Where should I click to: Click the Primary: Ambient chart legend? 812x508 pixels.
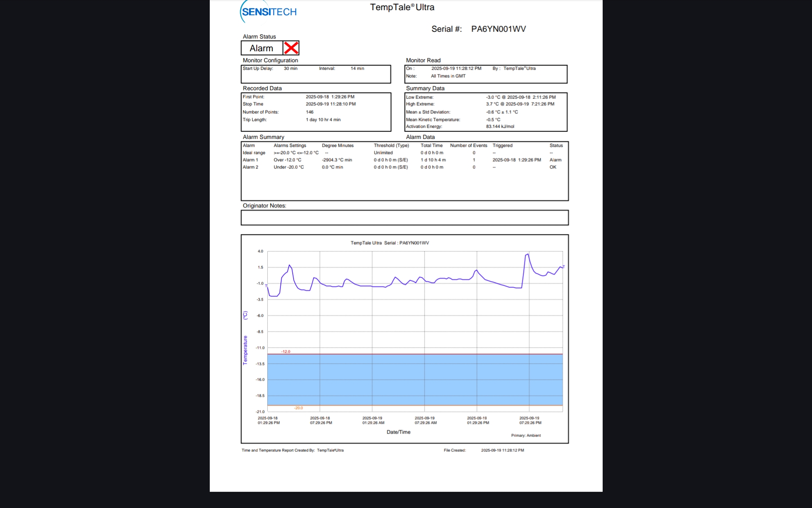tap(526, 436)
